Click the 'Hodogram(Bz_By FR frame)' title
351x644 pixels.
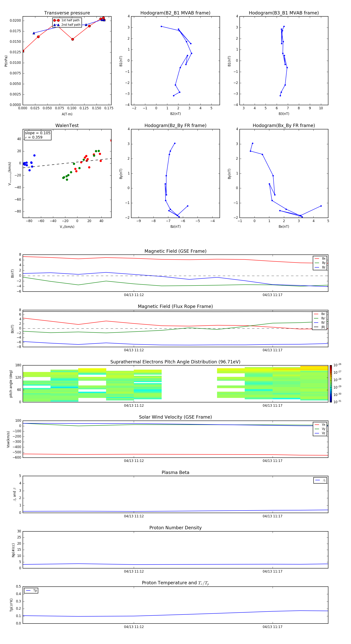[175, 125]
